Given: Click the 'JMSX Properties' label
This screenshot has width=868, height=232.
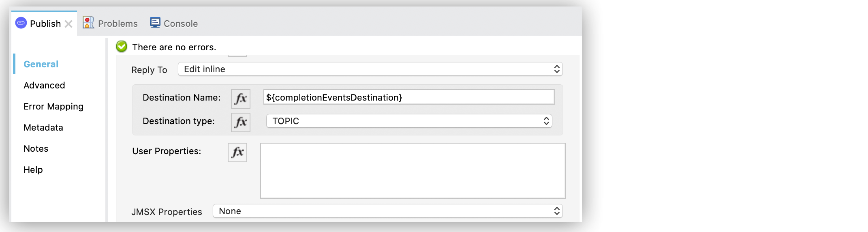Looking at the screenshot, I should (167, 212).
